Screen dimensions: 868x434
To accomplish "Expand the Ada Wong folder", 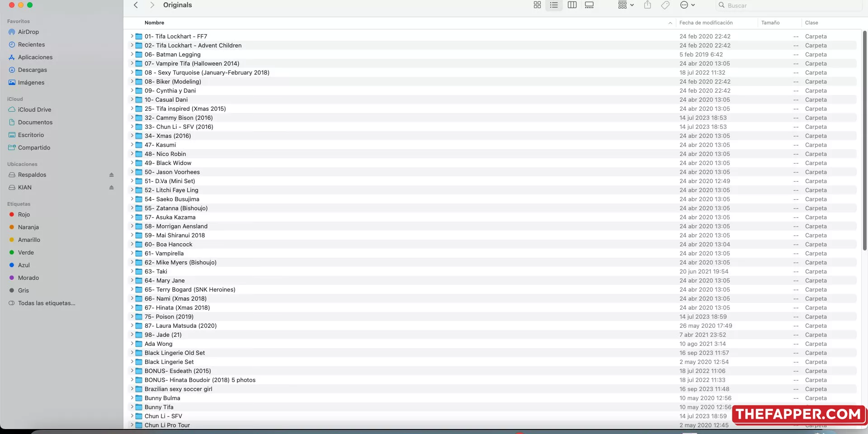I will point(132,344).
